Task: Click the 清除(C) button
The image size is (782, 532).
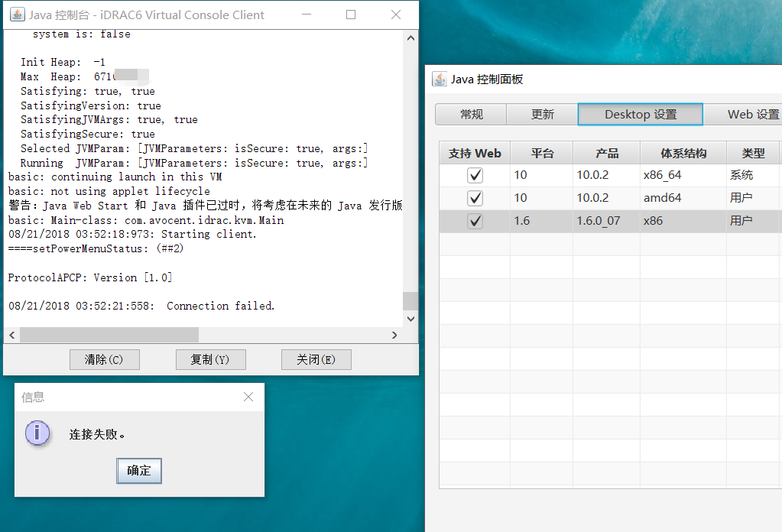Action: coord(104,359)
